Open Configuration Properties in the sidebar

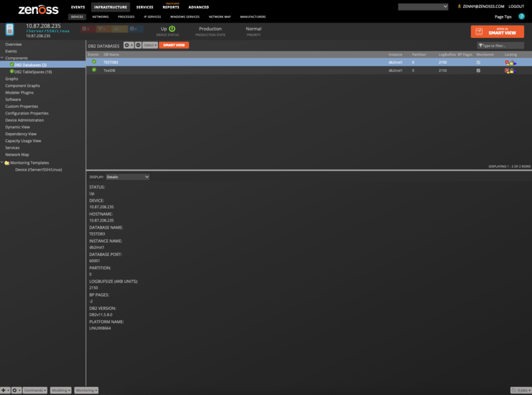coord(27,113)
